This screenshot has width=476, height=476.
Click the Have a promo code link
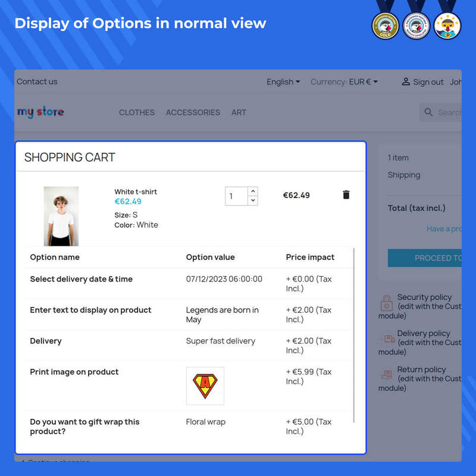click(444, 228)
